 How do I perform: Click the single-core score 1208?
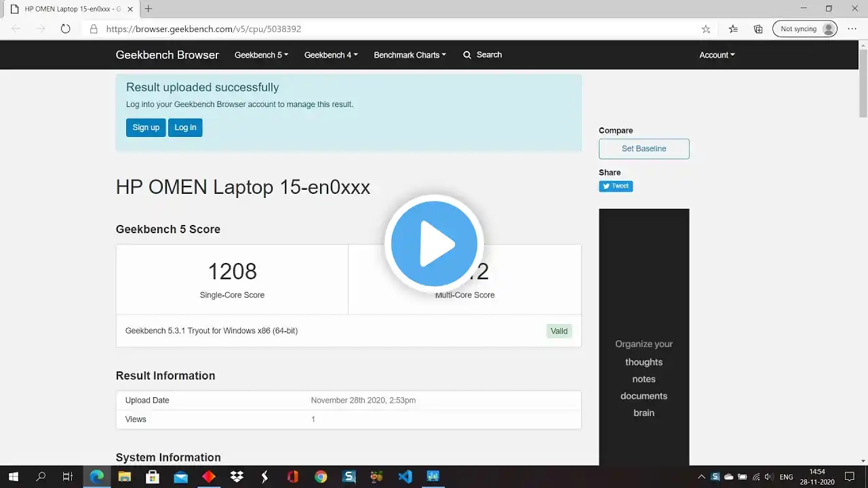(232, 271)
